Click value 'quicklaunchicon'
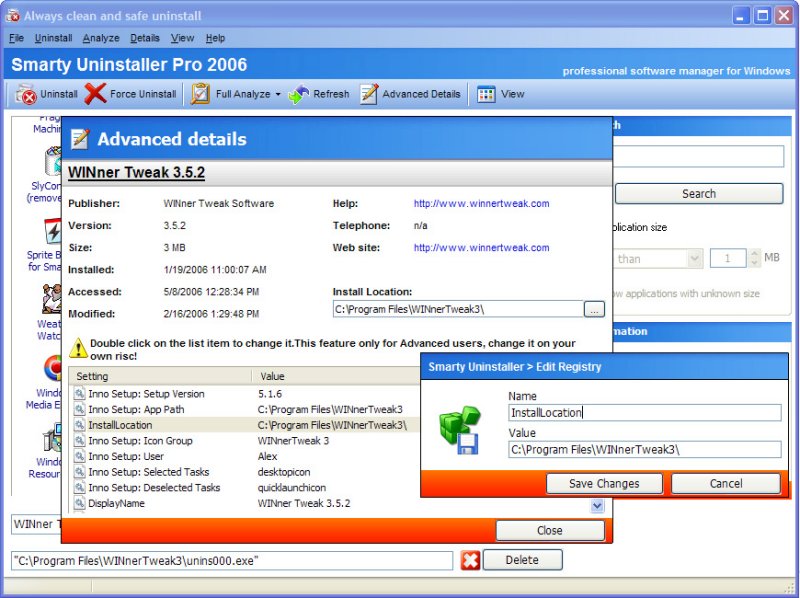Image resolution: width=800 pixels, height=598 pixels. 292,488
